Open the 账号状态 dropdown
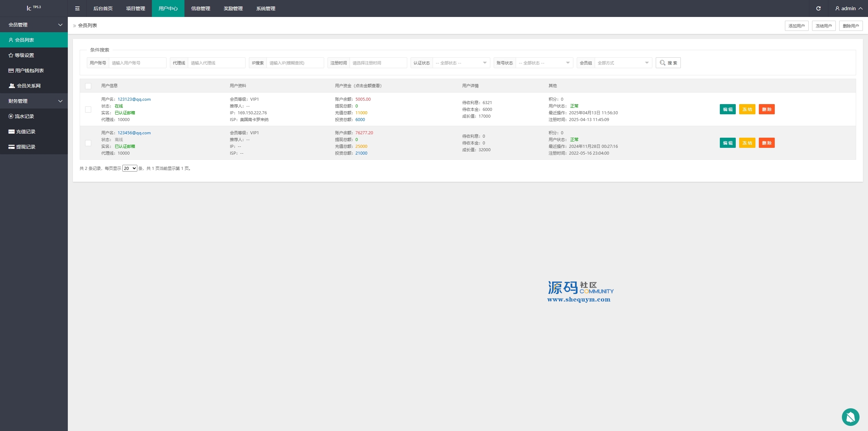The height and width of the screenshot is (431, 868). pos(544,63)
